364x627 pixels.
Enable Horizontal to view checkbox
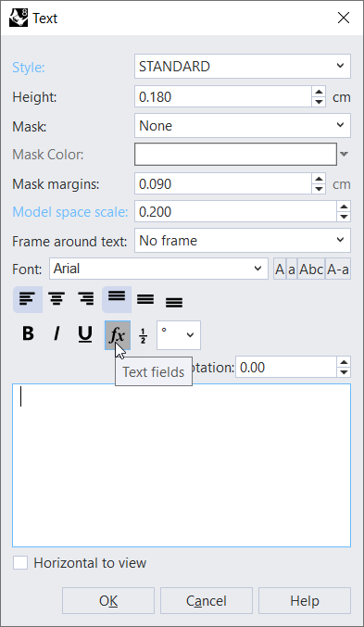coord(20,562)
